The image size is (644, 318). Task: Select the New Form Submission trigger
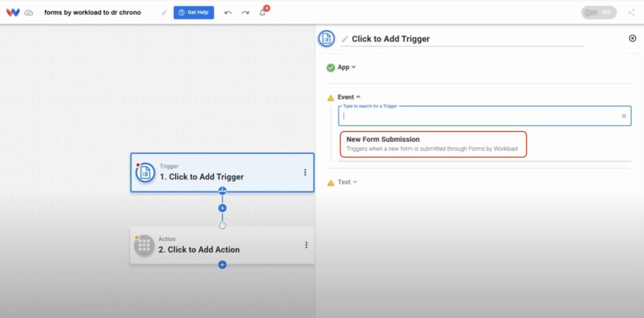pos(433,144)
